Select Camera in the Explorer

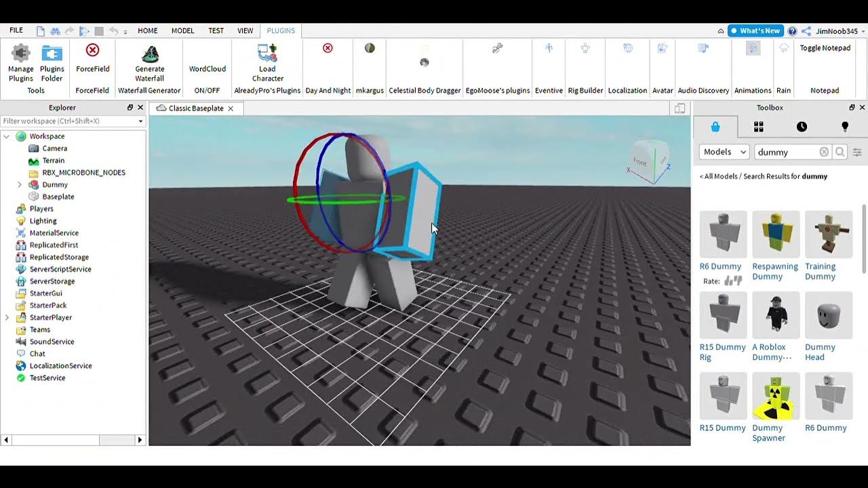54,148
